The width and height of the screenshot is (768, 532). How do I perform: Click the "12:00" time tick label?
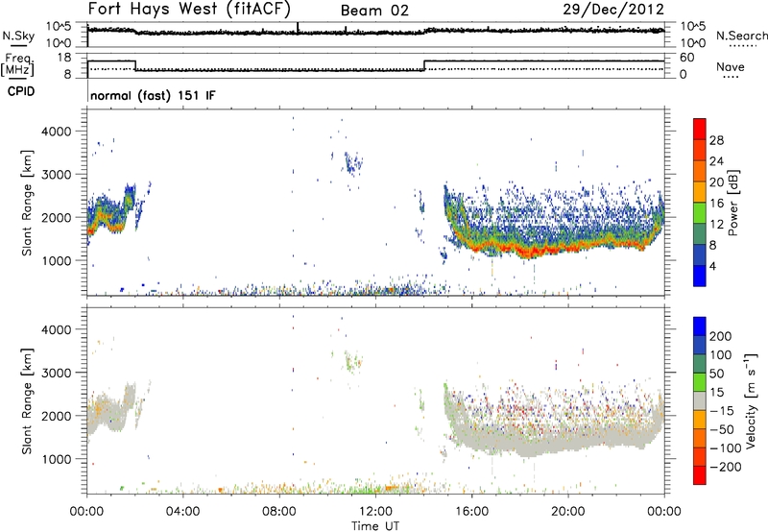(375, 512)
